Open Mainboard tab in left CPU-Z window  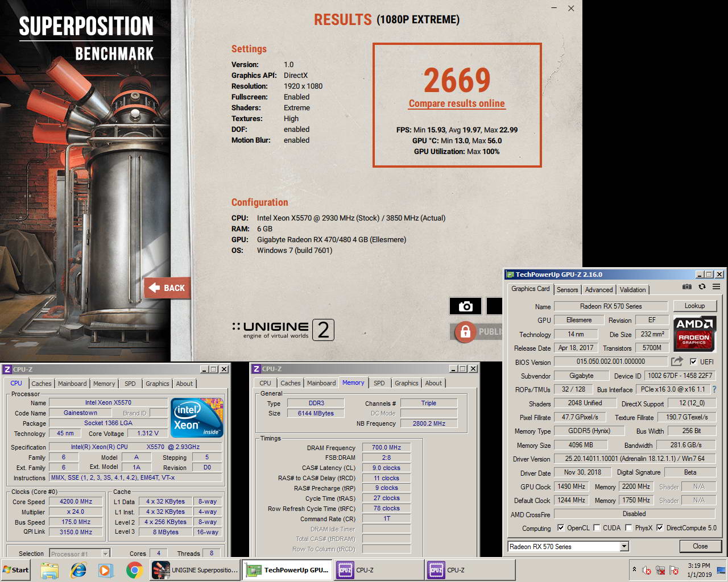pyautogui.click(x=72, y=384)
